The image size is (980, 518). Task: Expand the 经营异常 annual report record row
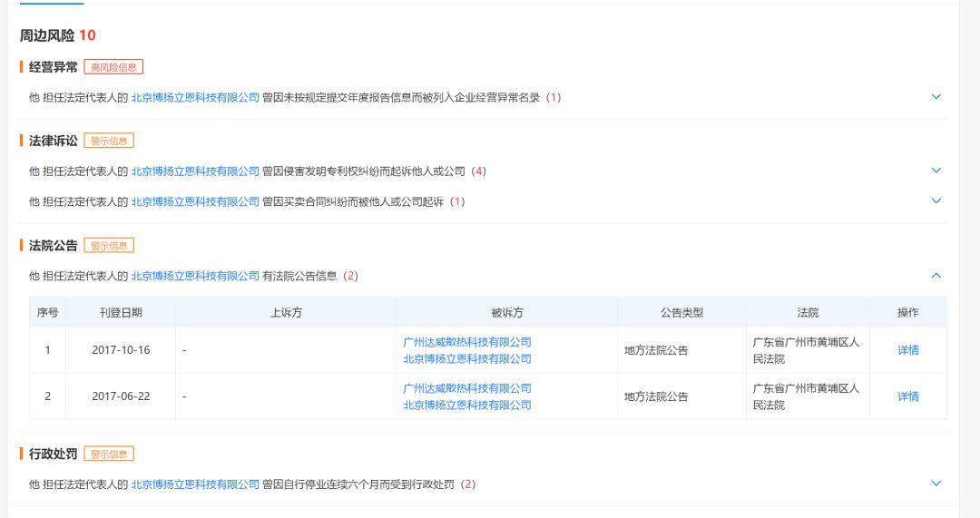936,97
